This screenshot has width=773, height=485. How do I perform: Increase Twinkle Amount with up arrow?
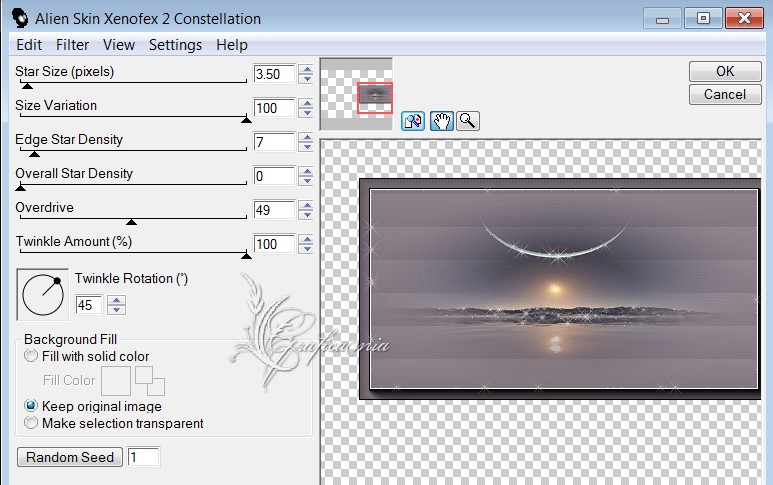click(307, 240)
